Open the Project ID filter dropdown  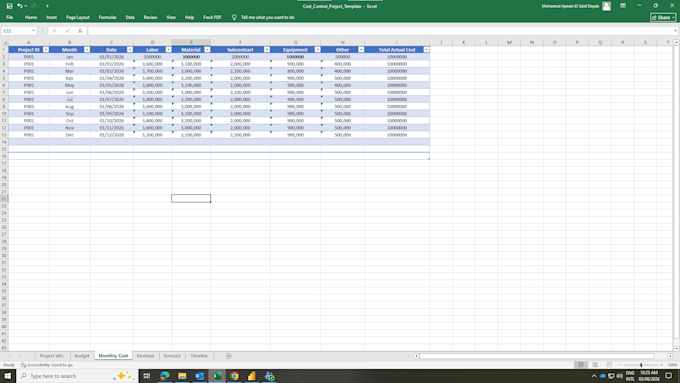[46, 50]
